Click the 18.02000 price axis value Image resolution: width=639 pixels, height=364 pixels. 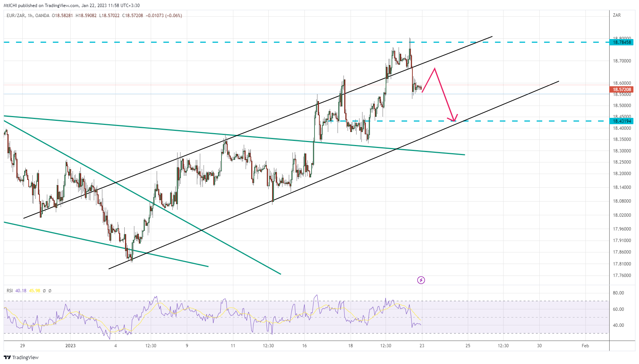(622, 215)
